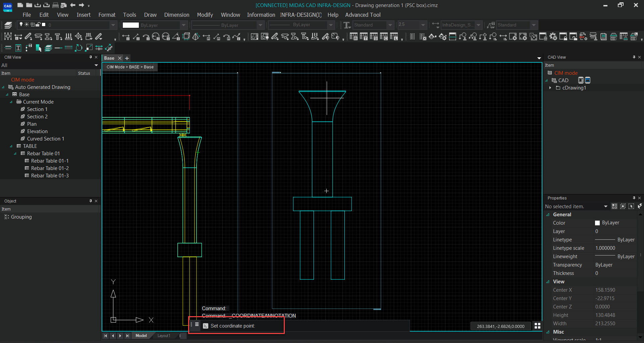
Task: Click the Open folder icon in quick access bar
Action: [29, 5]
